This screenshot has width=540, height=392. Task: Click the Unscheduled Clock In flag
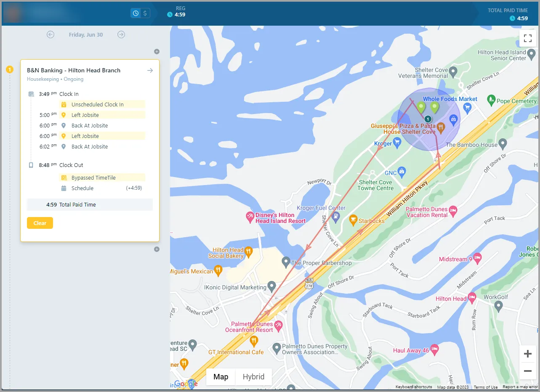point(102,104)
